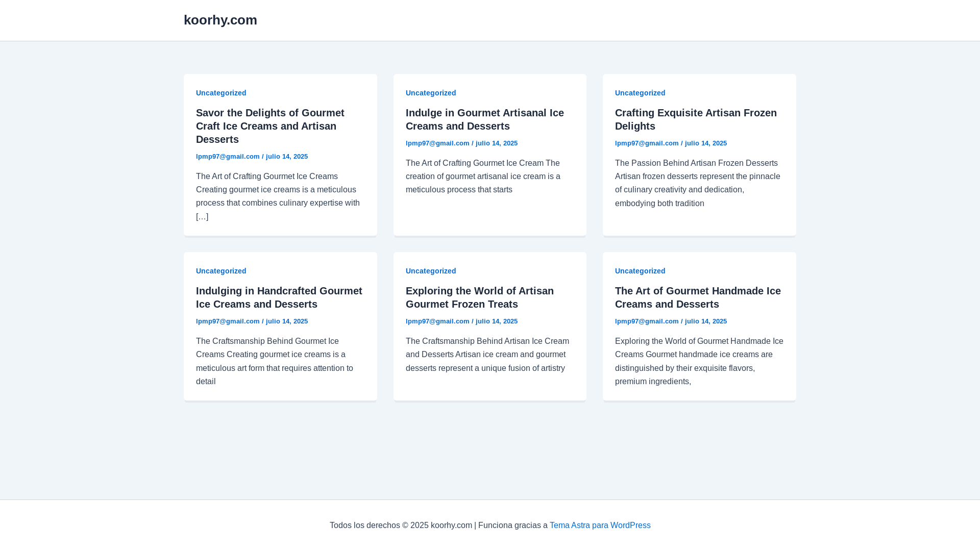Open 'Crafting Exquisite Artisan Frozen Delights' post
This screenshot has height=551, width=980.
point(696,119)
